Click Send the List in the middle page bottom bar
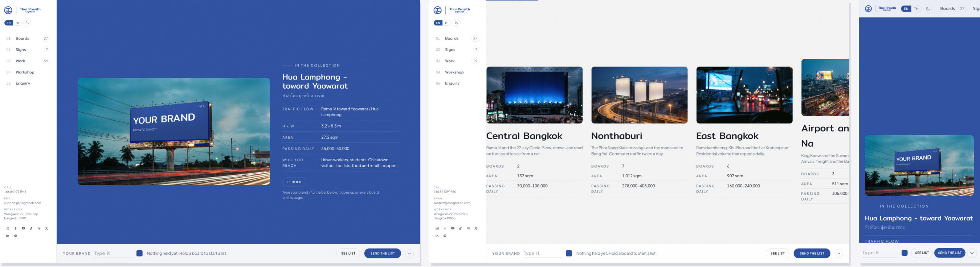The width and height of the screenshot is (980, 267). pos(812,253)
